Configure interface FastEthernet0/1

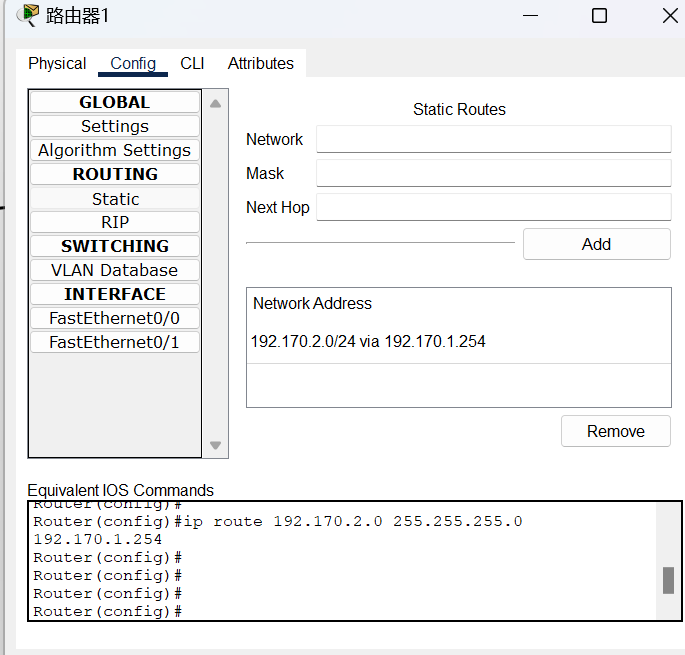(x=115, y=342)
